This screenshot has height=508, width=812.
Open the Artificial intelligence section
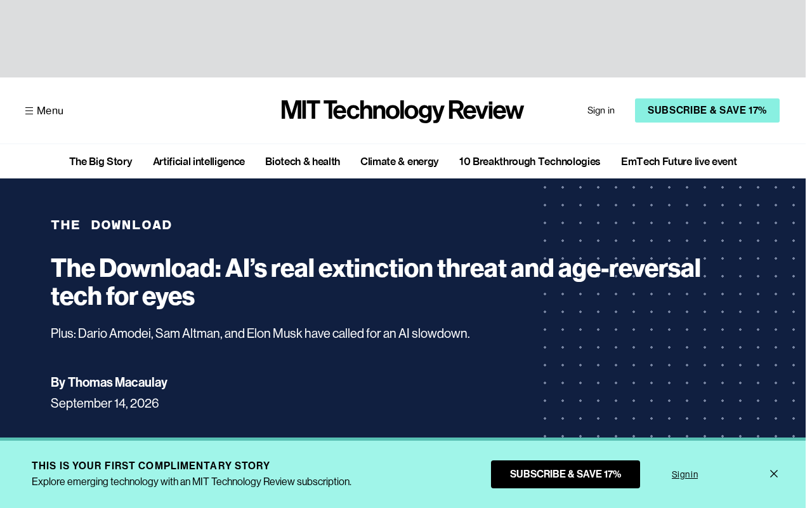(199, 161)
